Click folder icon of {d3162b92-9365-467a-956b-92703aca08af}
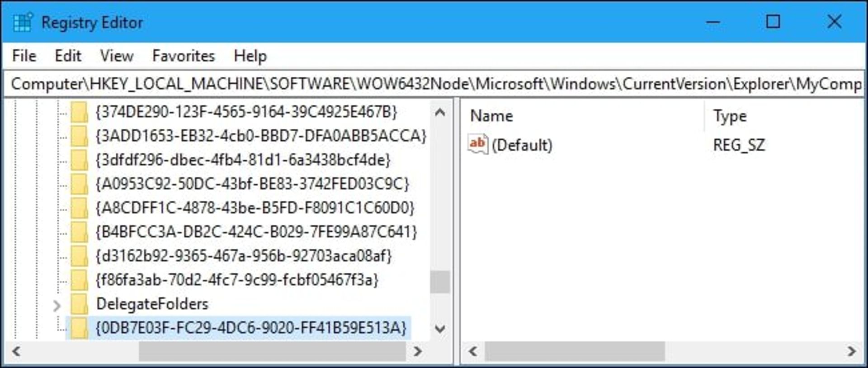Image resolution: width=868 pixels, height=368 pixels. pyautogui.click(x=79, y=256)
